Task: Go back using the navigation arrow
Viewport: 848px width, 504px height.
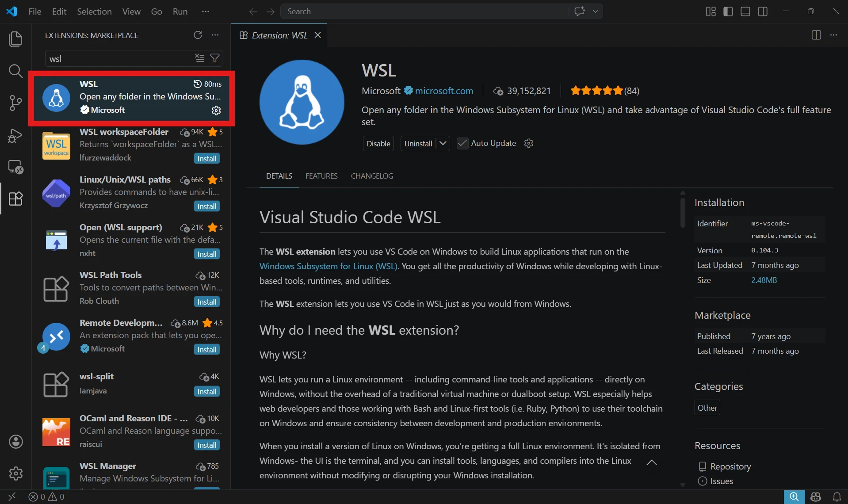Action: 253,11
